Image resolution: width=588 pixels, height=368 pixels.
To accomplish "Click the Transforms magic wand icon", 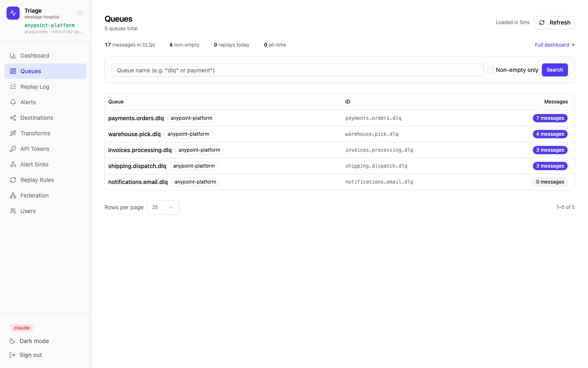I will 13,133.
